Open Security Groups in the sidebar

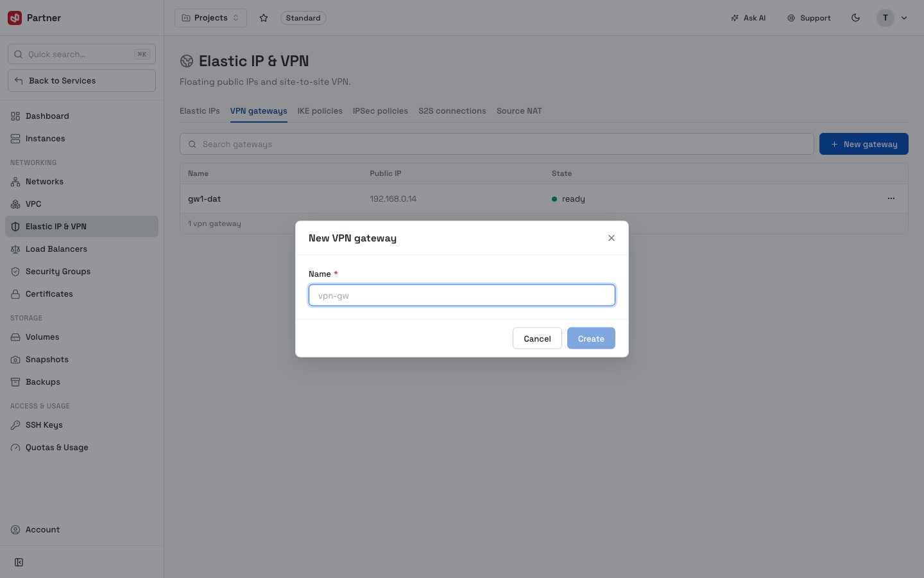click(81, 272)
